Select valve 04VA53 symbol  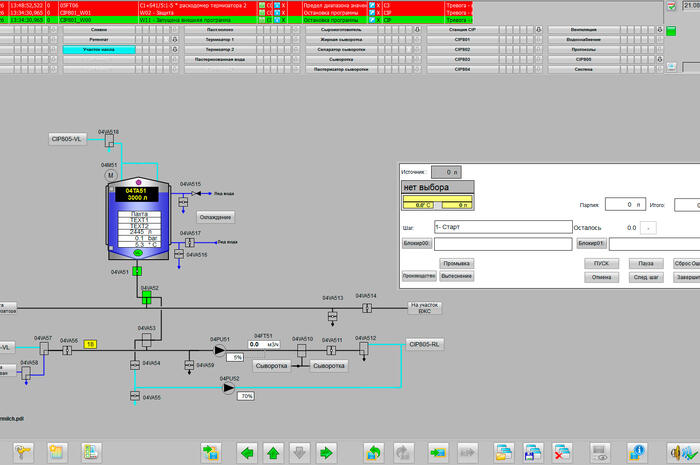click(146, 340)
